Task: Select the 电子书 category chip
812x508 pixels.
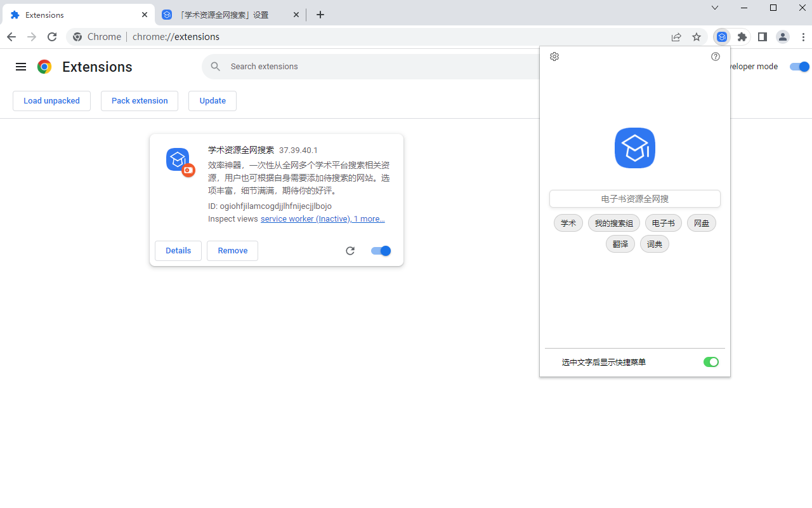Action: coord(664,224)
